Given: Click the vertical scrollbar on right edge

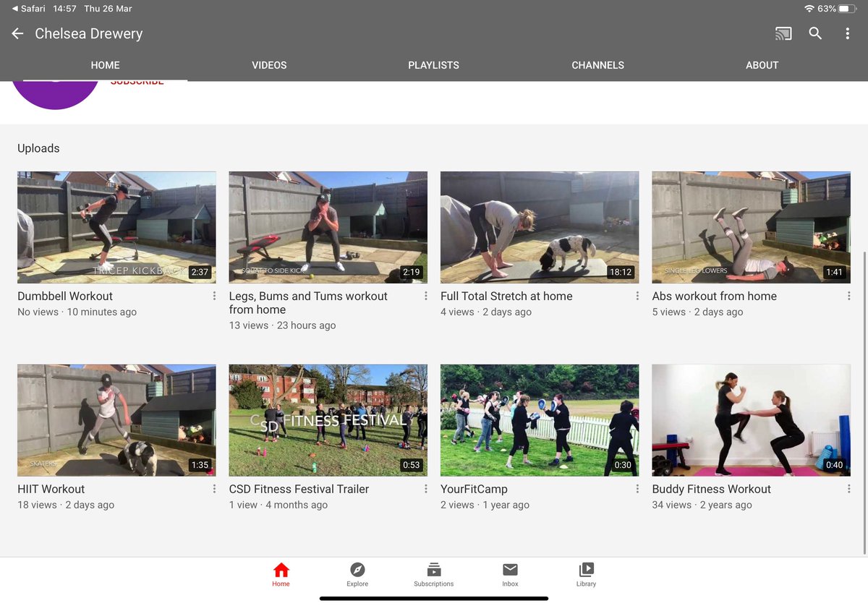Looking at the screenshot, I should point(864,404).
